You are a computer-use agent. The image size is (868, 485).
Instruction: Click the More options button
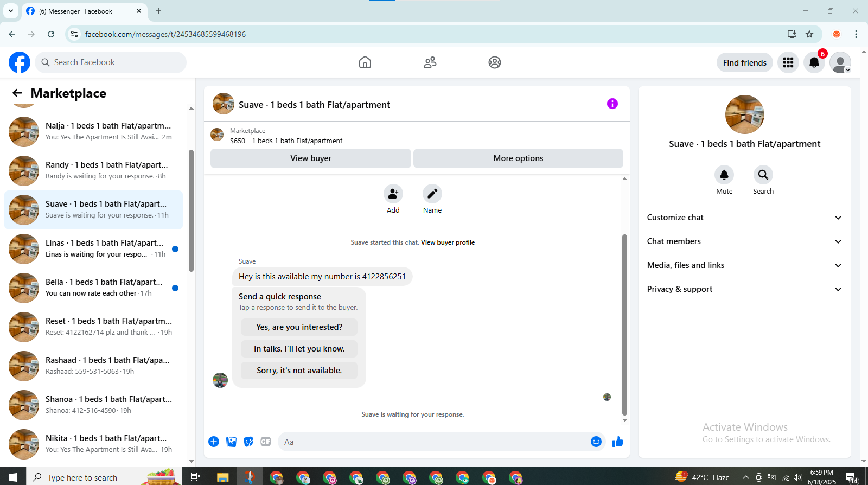pyautogui.click(x=518, y=158)
